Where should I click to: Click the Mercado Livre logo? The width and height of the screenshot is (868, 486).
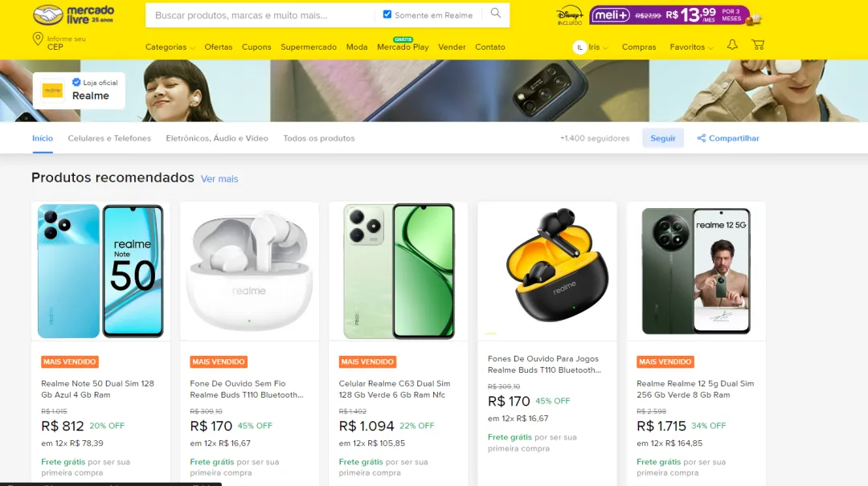pyautogui.click(x=74, y=14)
